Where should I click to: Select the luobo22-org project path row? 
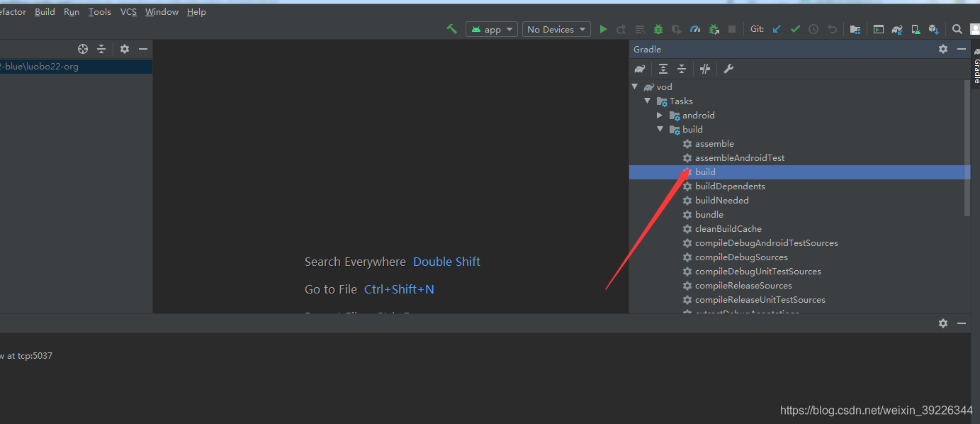point(76,67)
